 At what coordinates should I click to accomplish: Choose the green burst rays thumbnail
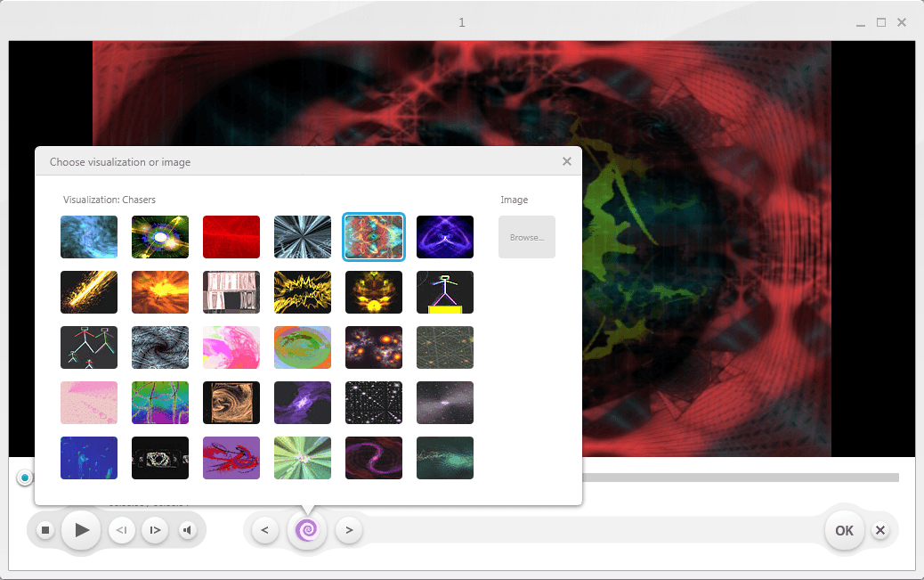(x=303, y=458)
